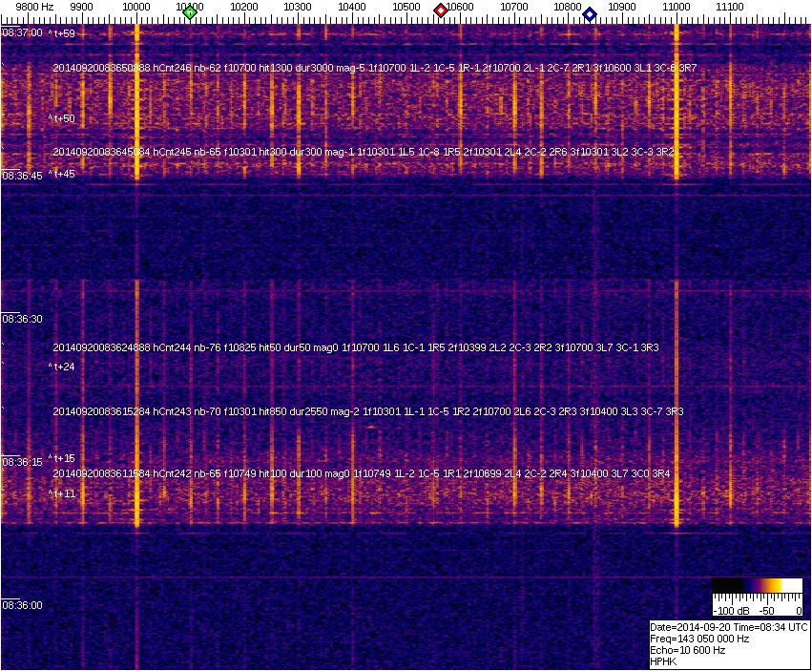Select the t+15 event marker

coord(64,459)
